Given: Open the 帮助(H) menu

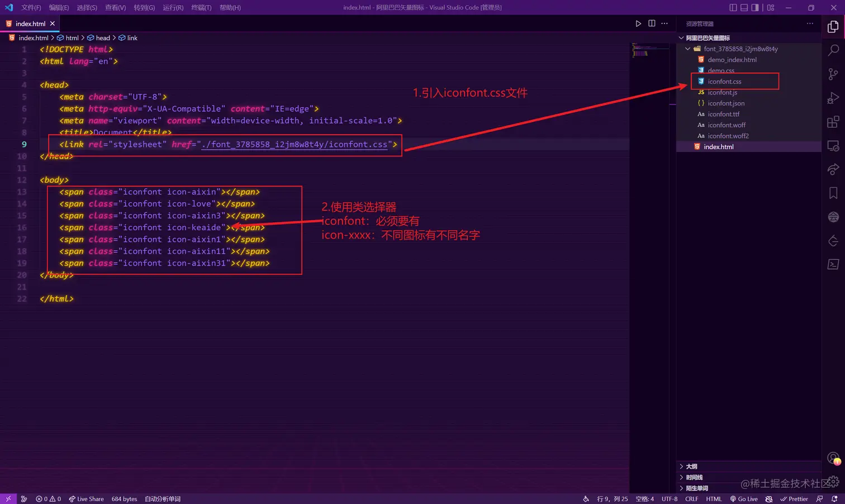Looking at the screenshot, I should pos(230,7).
